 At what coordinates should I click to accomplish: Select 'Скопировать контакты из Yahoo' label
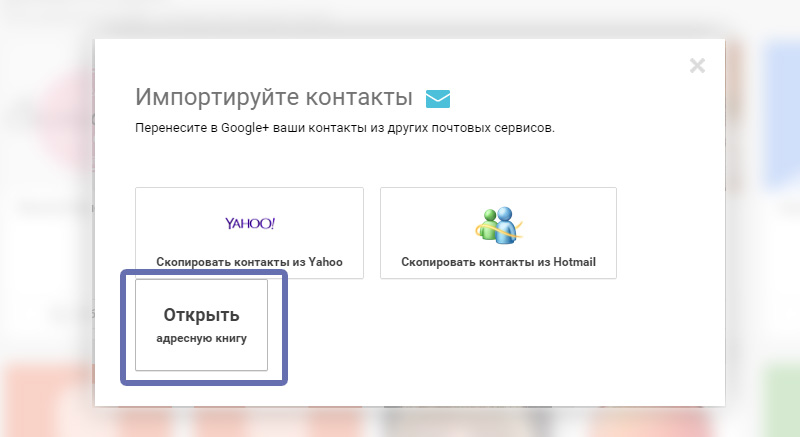click(x=249, y=262)
